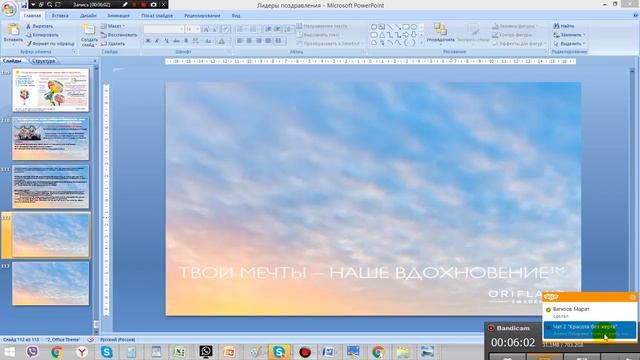Switch to the Рецензирование ribbon tab
Screen dimensions: 640x360
(x=202, y=16)
